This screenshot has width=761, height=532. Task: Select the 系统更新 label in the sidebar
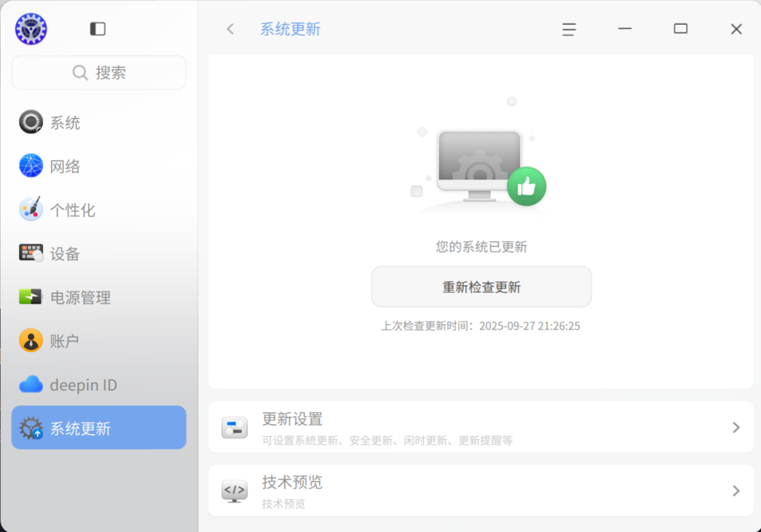81,429
